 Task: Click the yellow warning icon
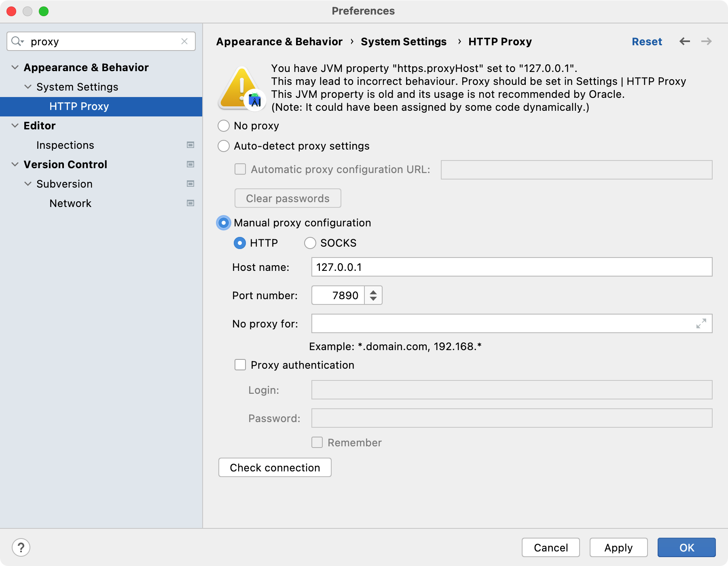tap(241, 88)
